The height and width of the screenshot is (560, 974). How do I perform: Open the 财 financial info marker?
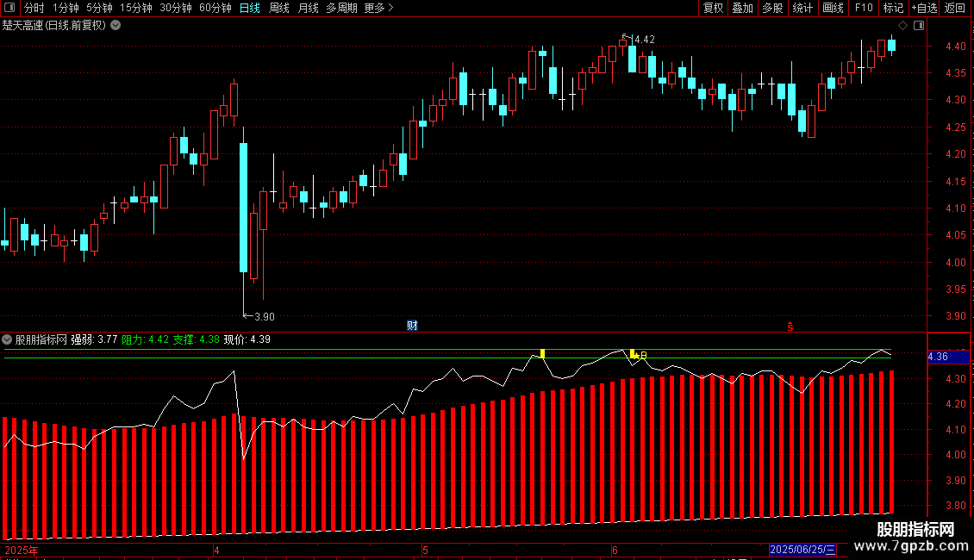pos(413,326)
